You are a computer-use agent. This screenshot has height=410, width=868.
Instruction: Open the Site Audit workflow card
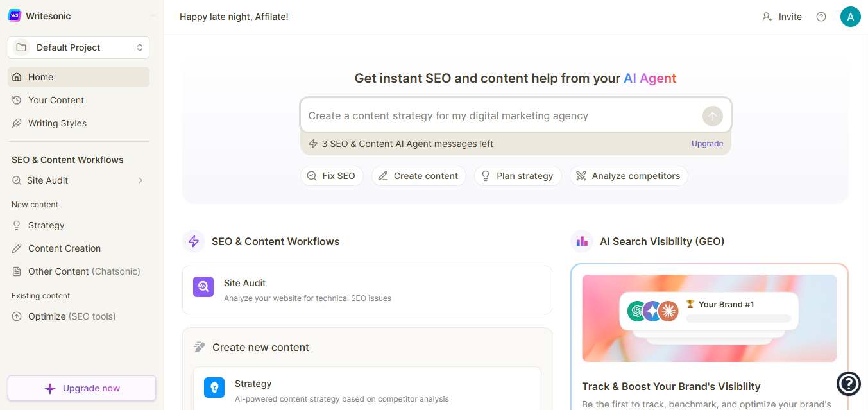tap(367, 290)
